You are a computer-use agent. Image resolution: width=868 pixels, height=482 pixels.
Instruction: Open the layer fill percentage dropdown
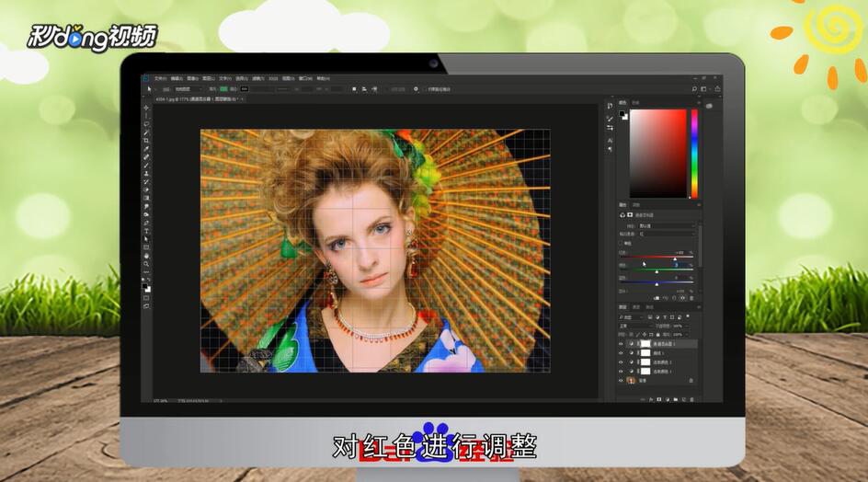click(x=687, y=335)
